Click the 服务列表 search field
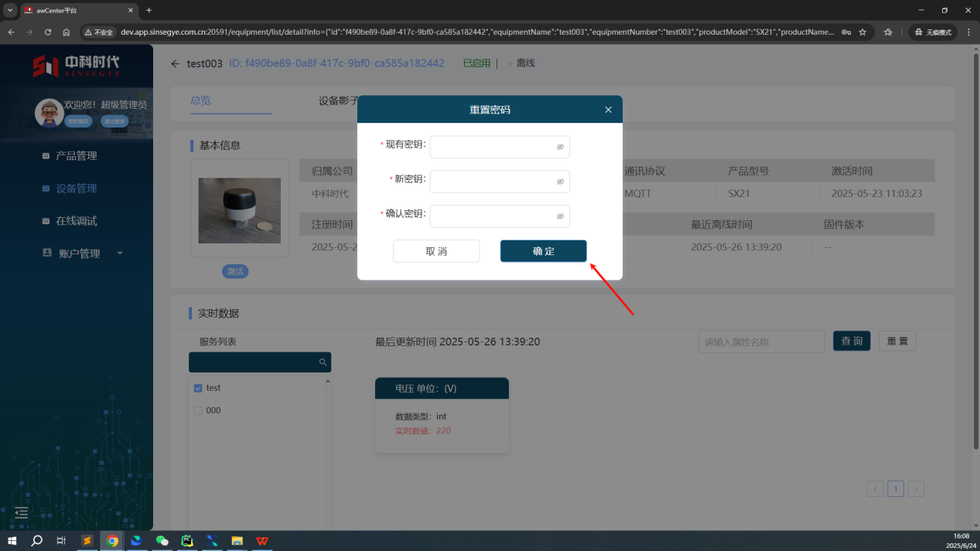This screenshot has height=551, width=980. [260, 362]
